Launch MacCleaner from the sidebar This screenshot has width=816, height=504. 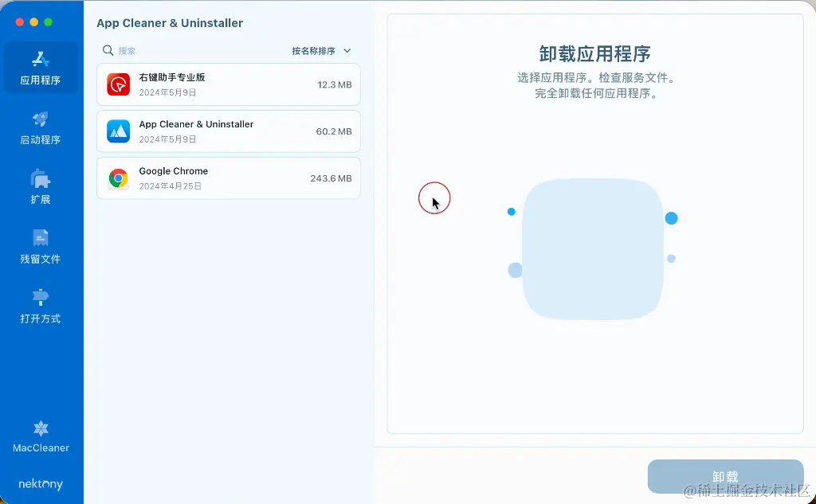(41, 437)
